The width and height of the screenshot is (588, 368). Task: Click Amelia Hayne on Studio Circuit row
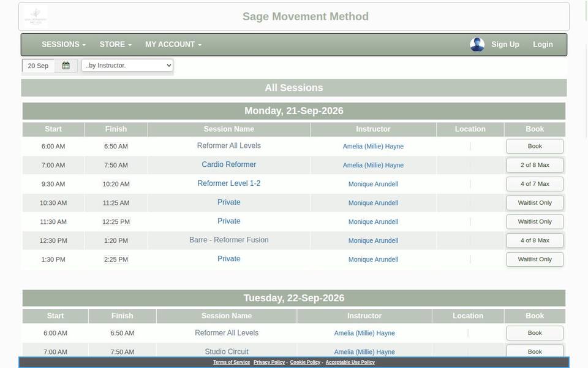(x=364, y=352)
